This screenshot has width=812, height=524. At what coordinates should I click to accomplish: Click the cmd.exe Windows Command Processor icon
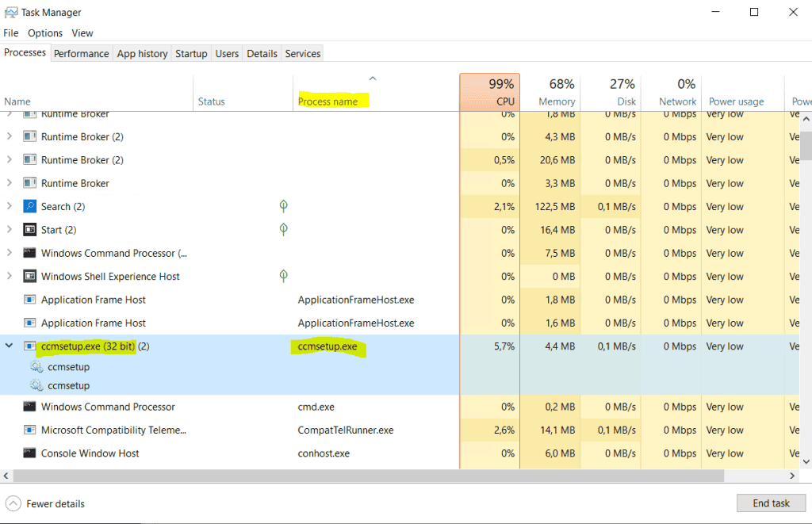29,406
